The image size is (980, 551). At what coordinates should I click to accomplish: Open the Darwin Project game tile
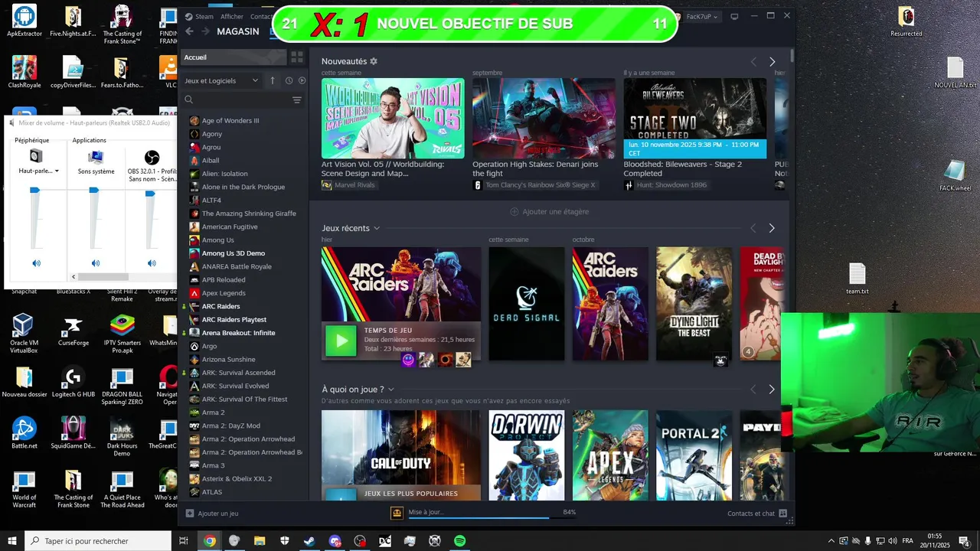[527, 455]
